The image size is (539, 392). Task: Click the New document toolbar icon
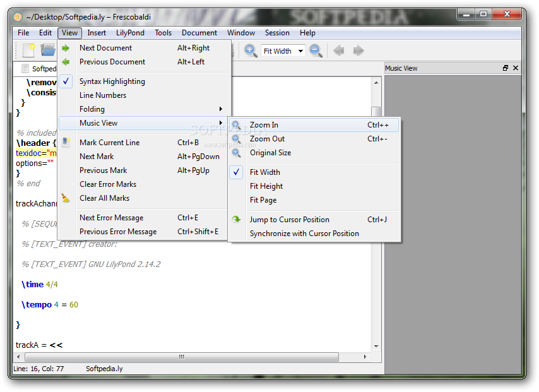(x=29, y=50)
